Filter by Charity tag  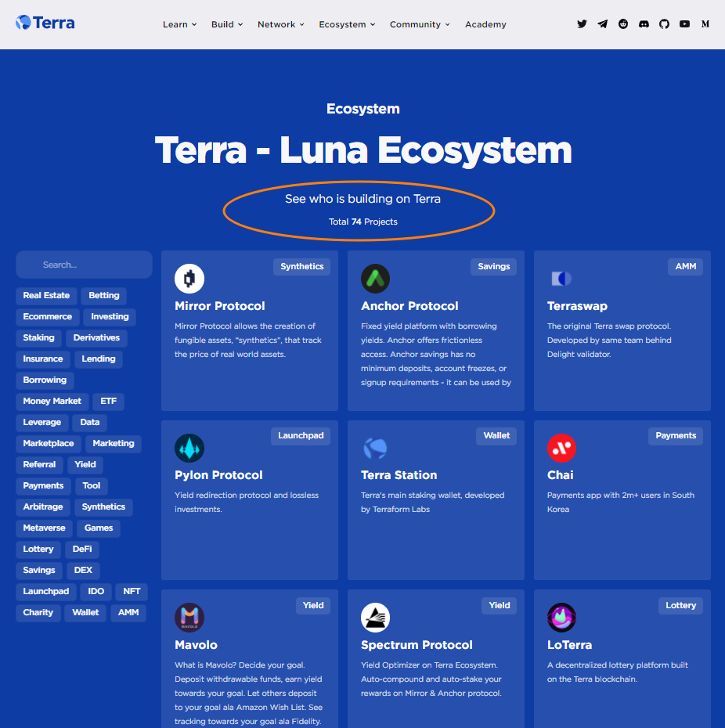point(38,613)
